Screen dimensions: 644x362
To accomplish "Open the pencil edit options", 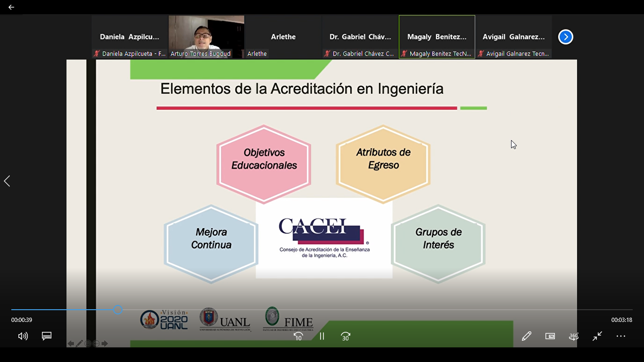I will coord(527,336).
